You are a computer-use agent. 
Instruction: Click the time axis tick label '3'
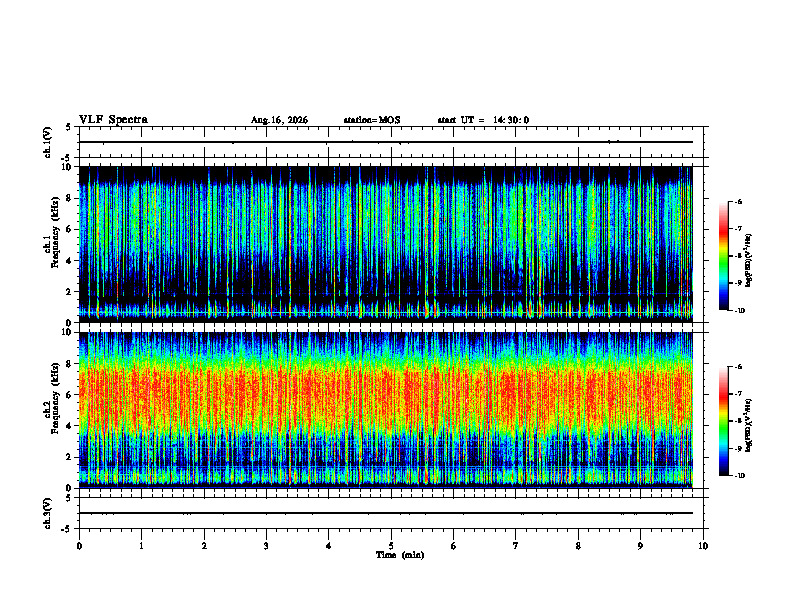click(x=266, y=546)
